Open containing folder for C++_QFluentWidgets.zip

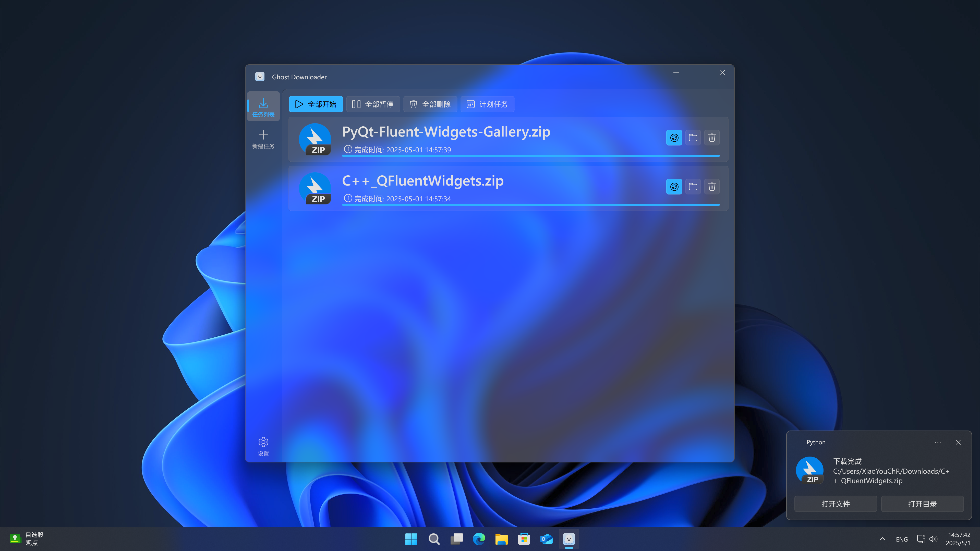[x=693, y=187]
